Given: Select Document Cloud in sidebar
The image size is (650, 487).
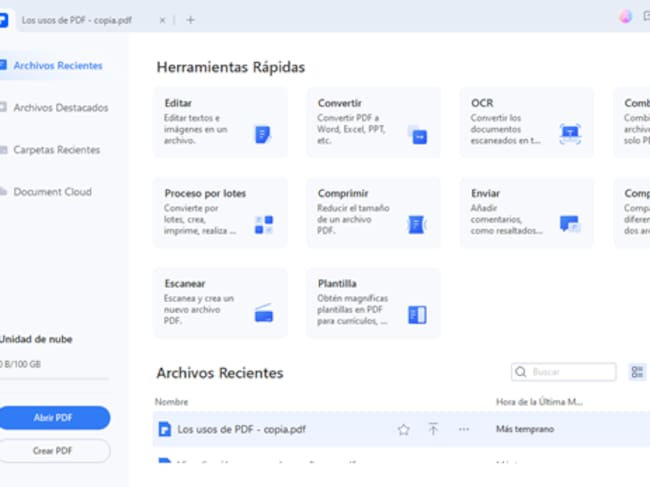Looking at the screenshot, I should click(x=52, y=192).
